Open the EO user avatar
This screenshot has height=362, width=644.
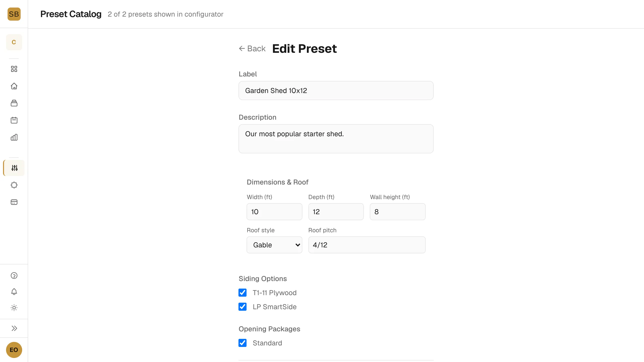coord(14,350)
